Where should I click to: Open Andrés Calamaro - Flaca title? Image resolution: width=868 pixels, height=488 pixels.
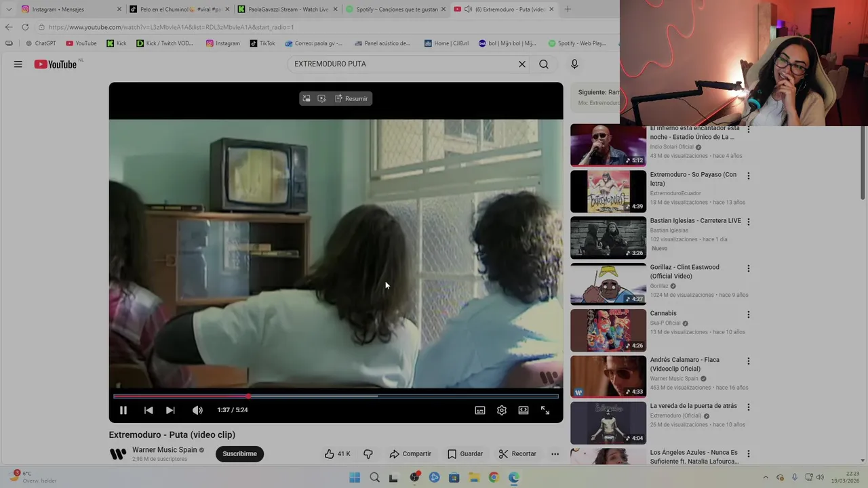click(684, 365)
